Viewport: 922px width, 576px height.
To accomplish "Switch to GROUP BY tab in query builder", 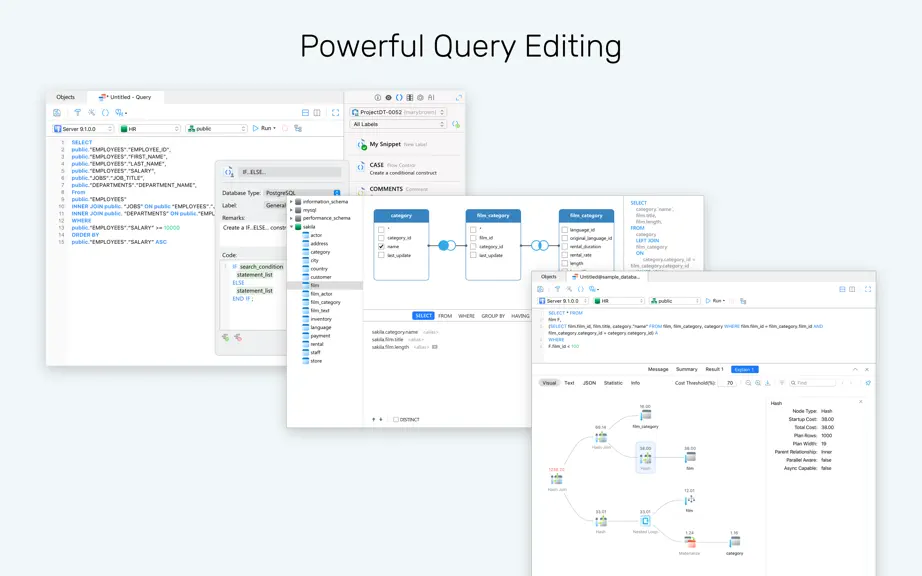I will (x=493, y=316).
